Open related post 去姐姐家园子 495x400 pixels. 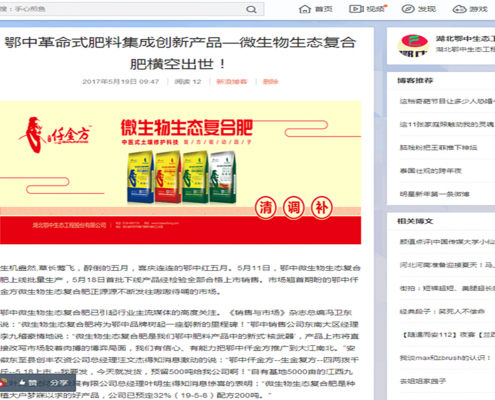423,381
